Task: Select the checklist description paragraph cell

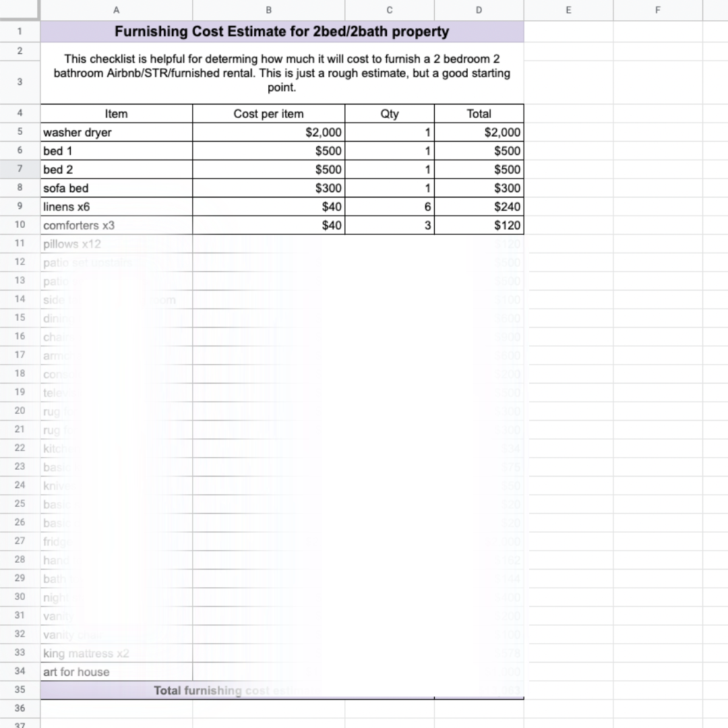Action: tap(282, 73)
